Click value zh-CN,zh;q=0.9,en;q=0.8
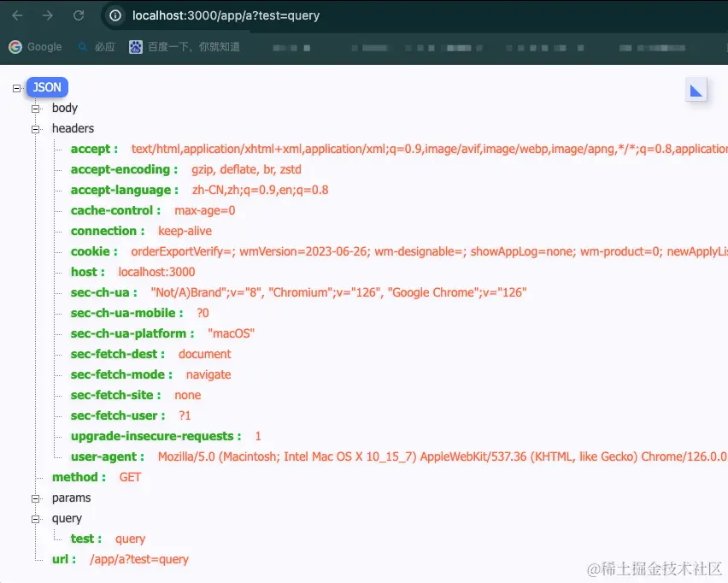Screen dimensions: 728x583 pyautogui.click(x=260, y=190)
